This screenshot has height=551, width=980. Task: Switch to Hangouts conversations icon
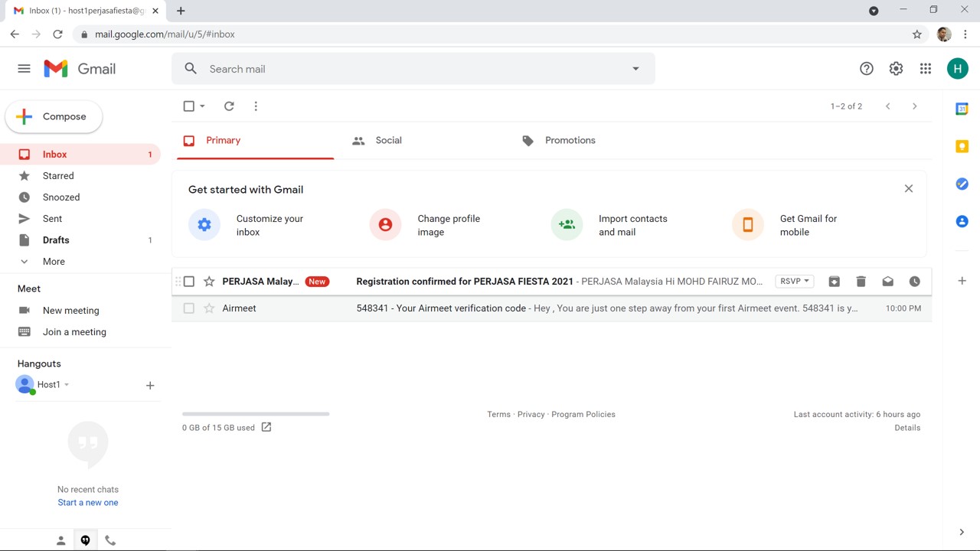coord(86,540)
